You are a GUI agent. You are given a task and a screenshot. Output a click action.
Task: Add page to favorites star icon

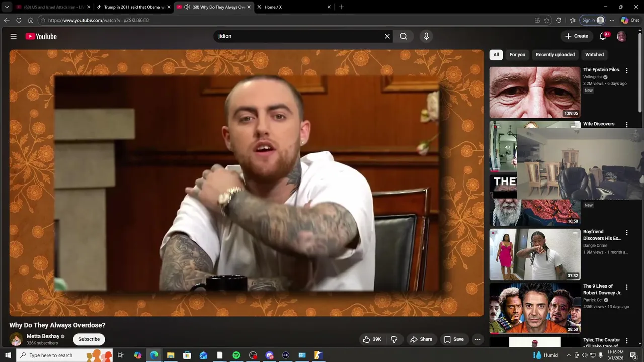coord(547,20)
